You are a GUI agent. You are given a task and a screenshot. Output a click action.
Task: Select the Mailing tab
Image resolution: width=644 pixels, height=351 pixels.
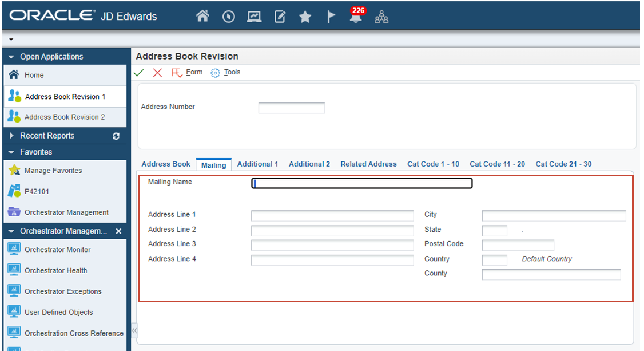[x=213, y=165]
